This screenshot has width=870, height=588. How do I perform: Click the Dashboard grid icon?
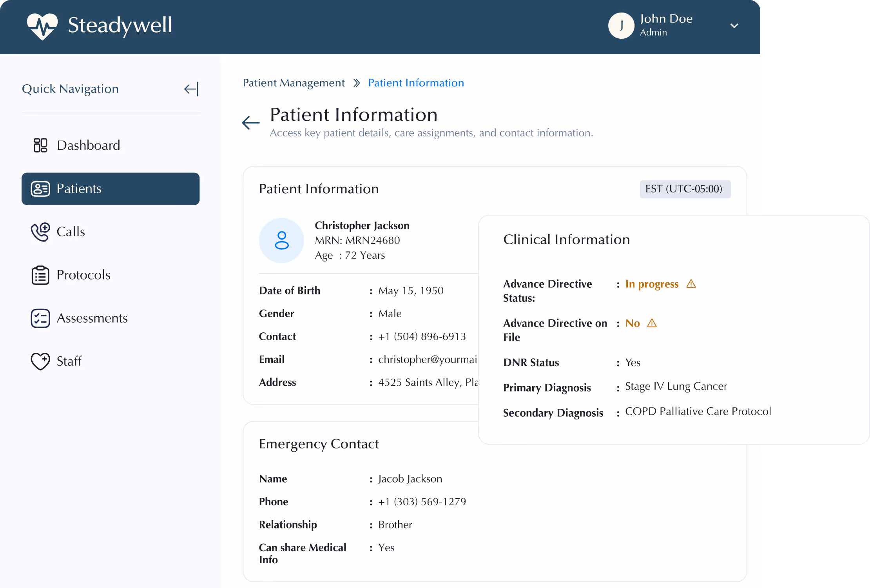(x=40, y=145)
